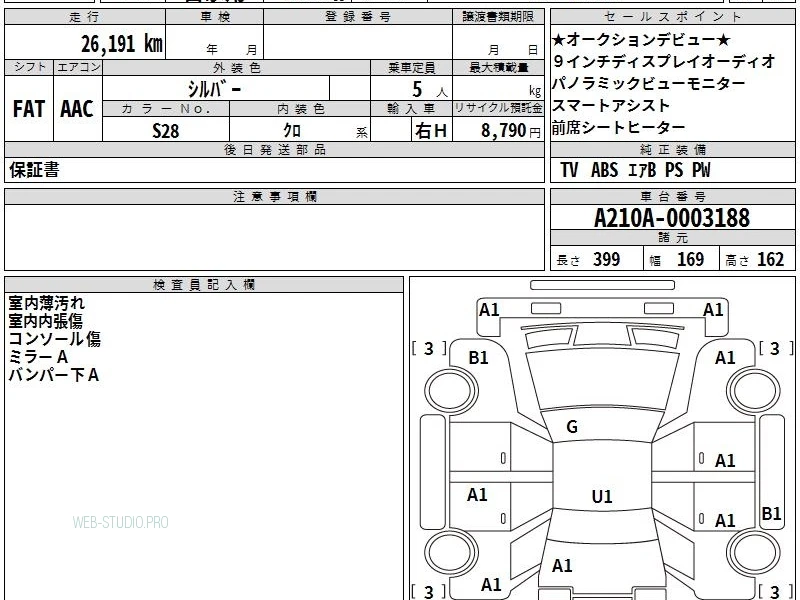Click the 9インチディスプレイオーディオ line

pos(664,61)
